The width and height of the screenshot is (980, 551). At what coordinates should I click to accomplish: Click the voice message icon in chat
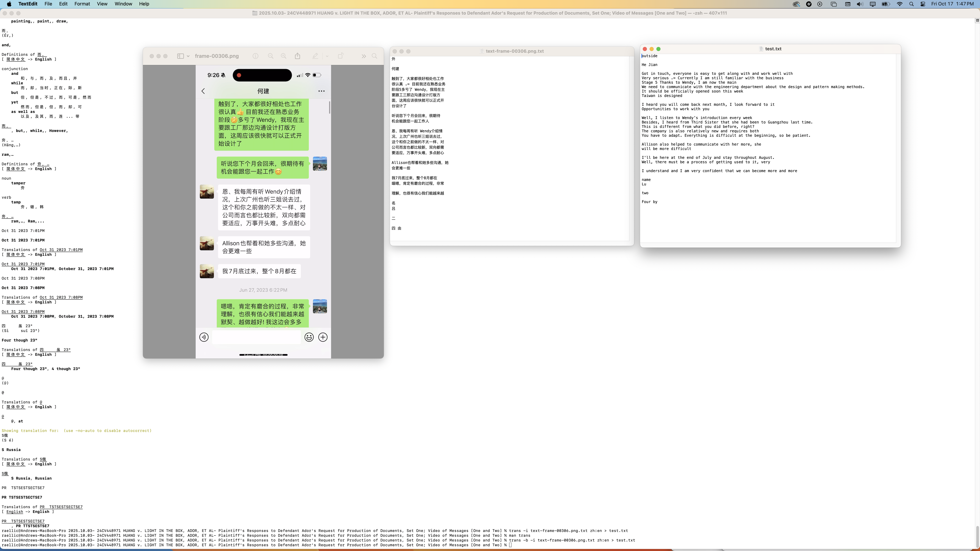click(204, 337)
